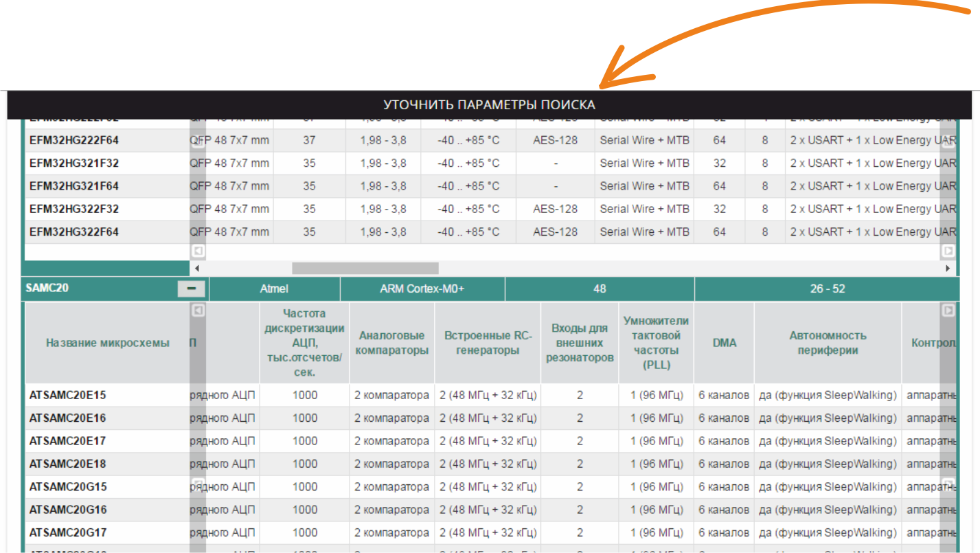Click the Умножители тактовой частоты (PLL) header

656,343
